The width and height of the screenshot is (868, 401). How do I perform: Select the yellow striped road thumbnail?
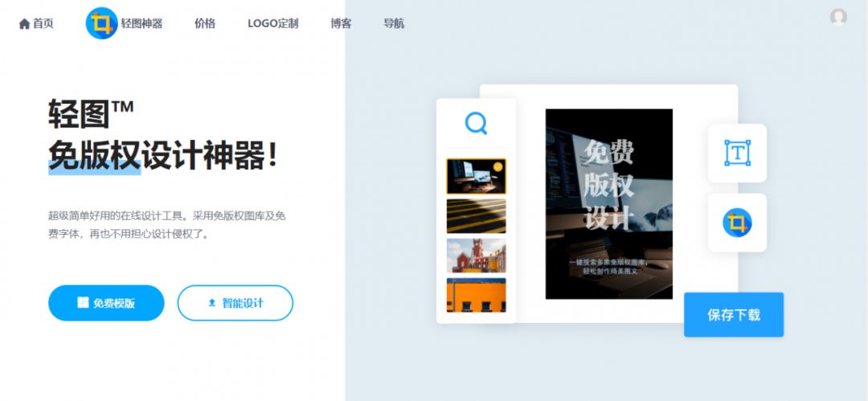[476, 216]
